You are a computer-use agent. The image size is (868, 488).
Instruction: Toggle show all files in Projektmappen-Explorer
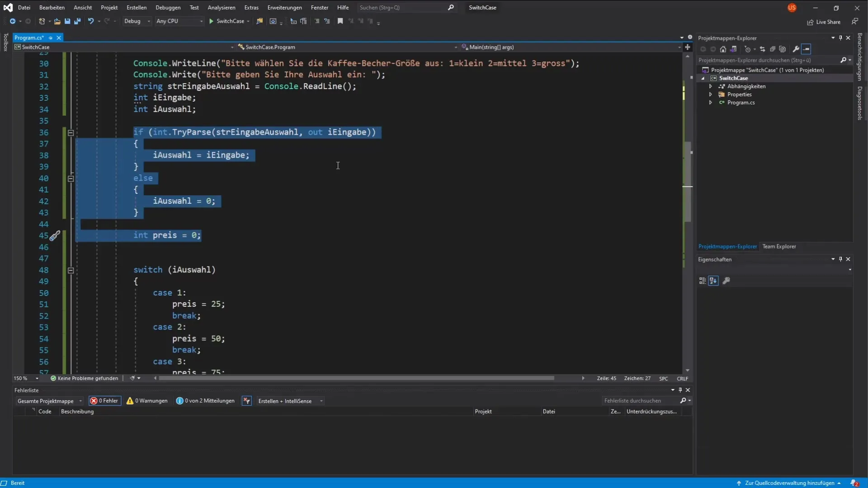point(783,49)
